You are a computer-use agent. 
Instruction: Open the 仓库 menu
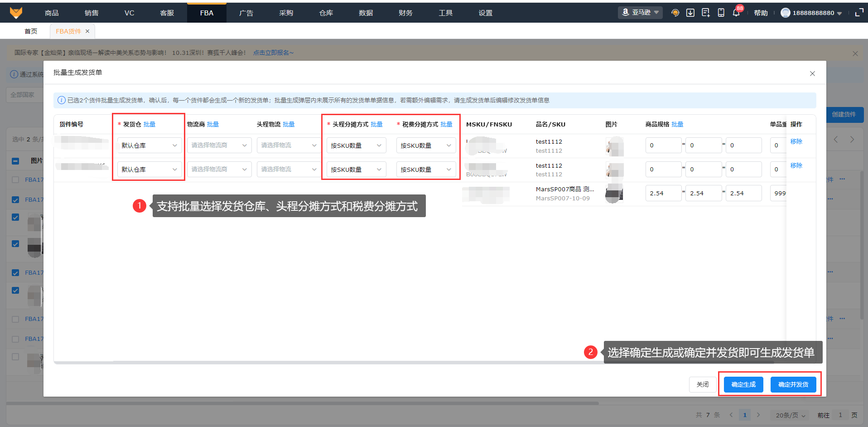click(326, 13)
